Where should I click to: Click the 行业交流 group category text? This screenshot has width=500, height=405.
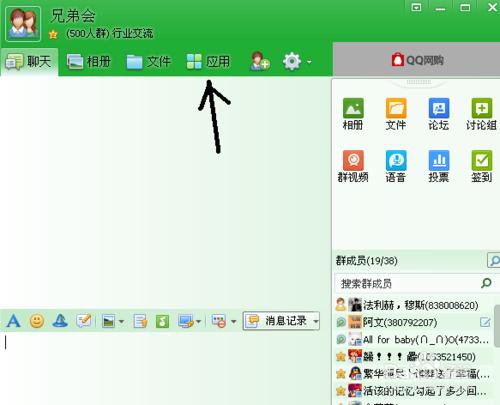click(x=133, y=33)
